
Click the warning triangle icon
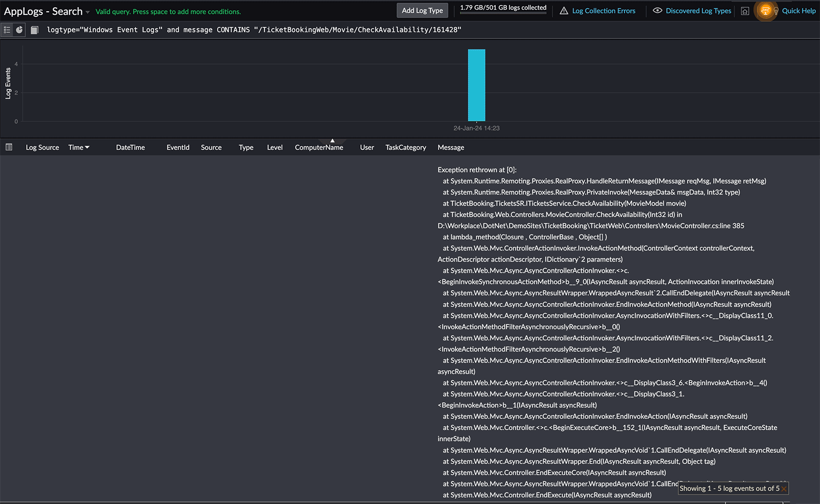564,11
